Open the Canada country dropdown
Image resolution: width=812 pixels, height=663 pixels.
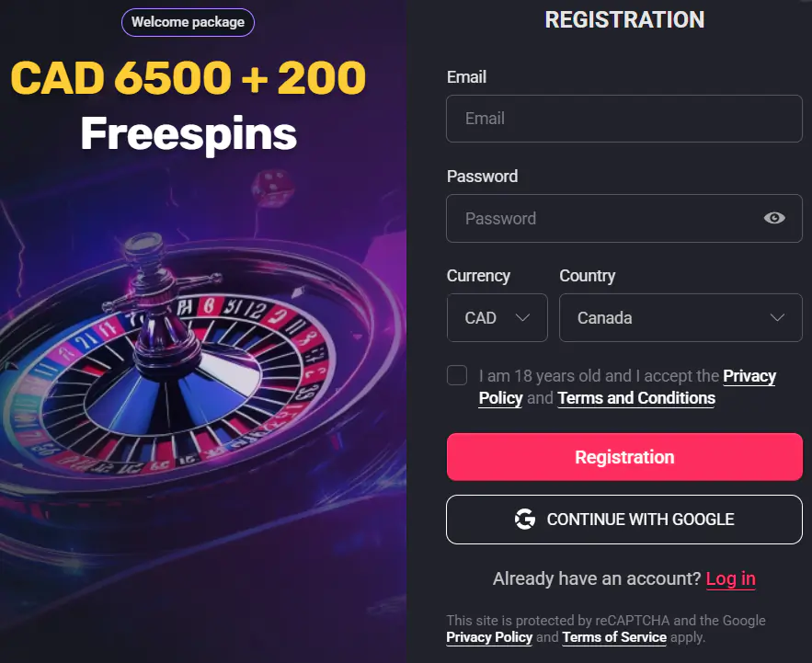click(680, 317)
